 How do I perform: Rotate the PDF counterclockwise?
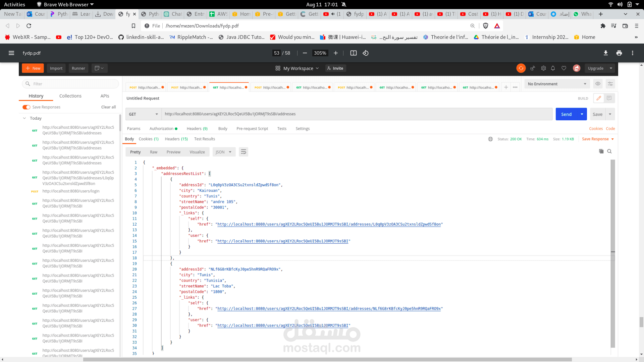[x=366, y=53]
